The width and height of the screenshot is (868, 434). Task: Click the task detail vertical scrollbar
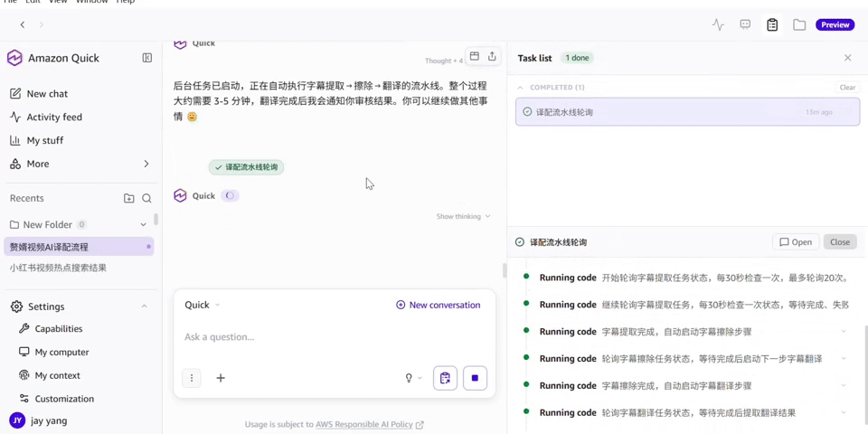coord(865,376)
